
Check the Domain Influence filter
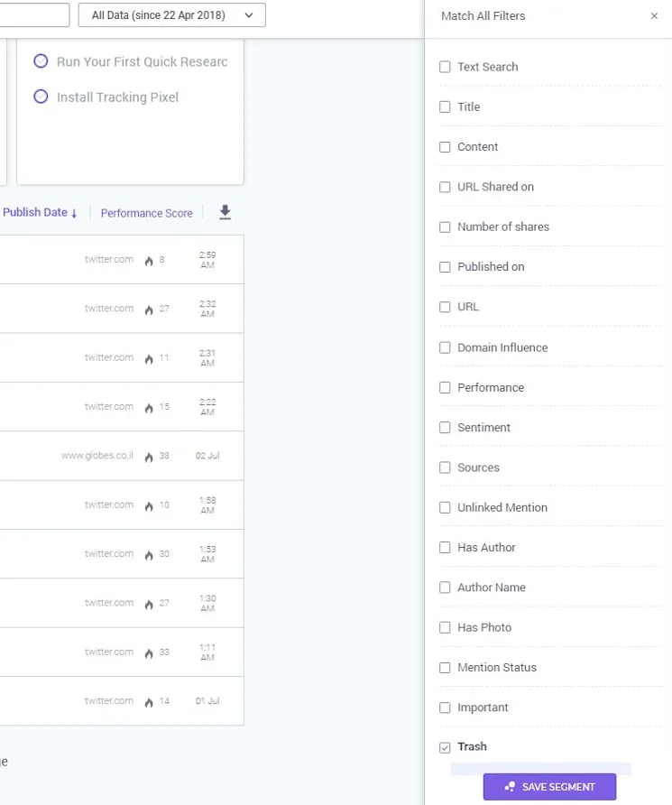[445, 347]
